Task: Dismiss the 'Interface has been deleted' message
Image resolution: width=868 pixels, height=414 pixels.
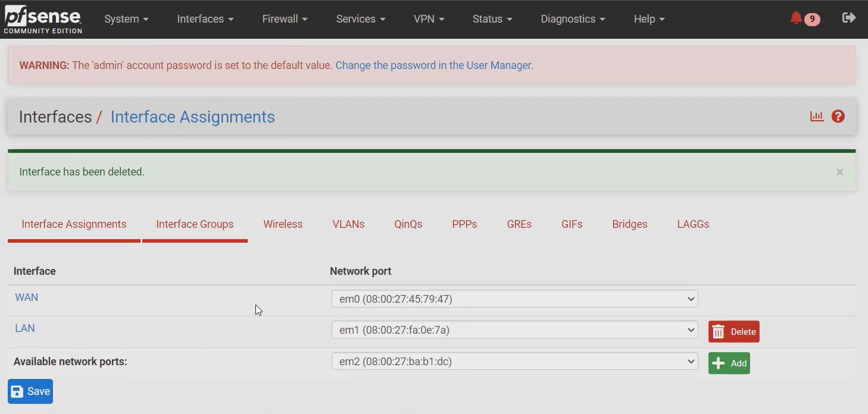Action: pyautogui.click(x=839, y=172)
